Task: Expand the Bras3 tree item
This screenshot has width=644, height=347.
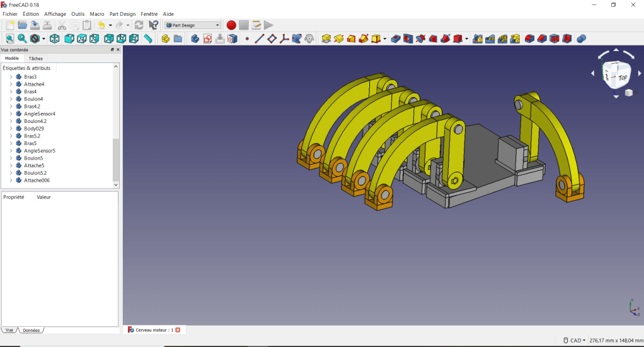Action: click(x=11, y=77)
